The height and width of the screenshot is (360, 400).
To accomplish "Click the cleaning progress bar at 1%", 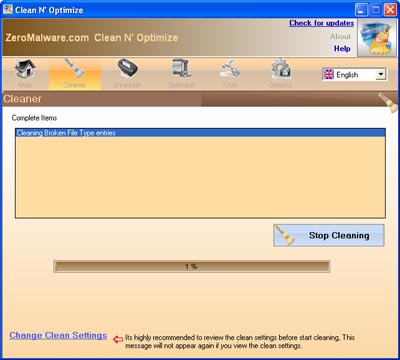I will [192, 266].
